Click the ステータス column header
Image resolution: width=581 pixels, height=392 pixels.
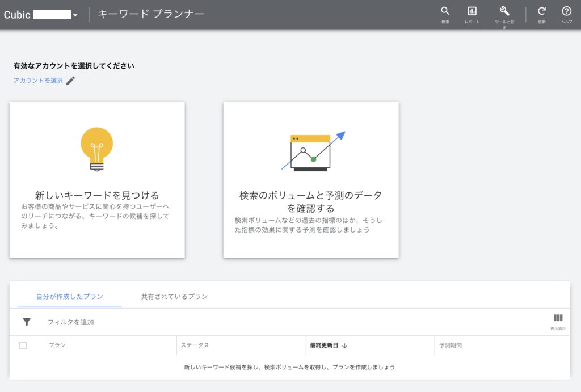pyautogui.click(x=195, y=345)
